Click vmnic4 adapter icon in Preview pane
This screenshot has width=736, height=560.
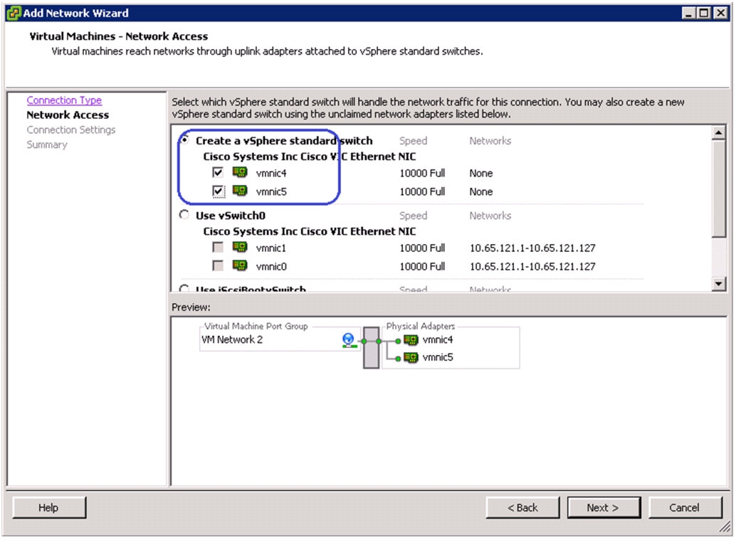click(x=411, y=340)
